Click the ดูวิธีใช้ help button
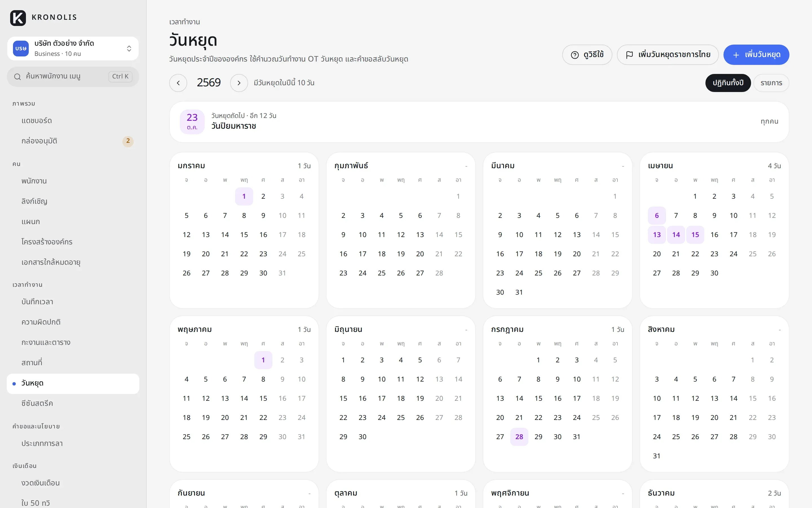Image resolution: width=812 pixels, height=508 pixels. [587, 55]
